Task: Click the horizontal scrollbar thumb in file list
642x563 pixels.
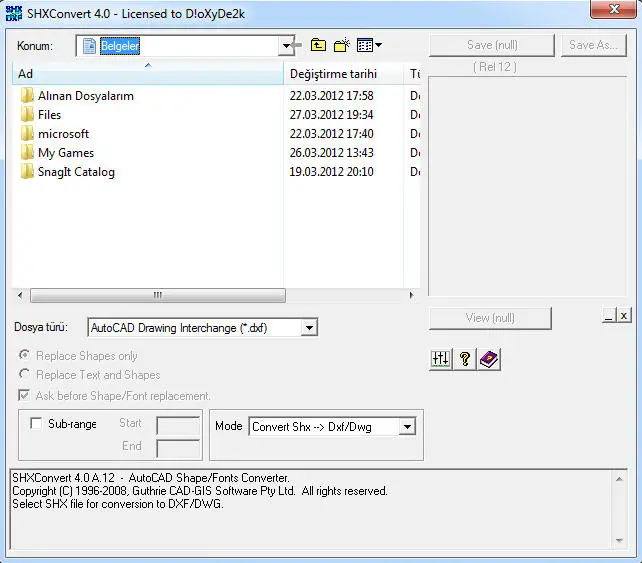Action: click(158, 295)
